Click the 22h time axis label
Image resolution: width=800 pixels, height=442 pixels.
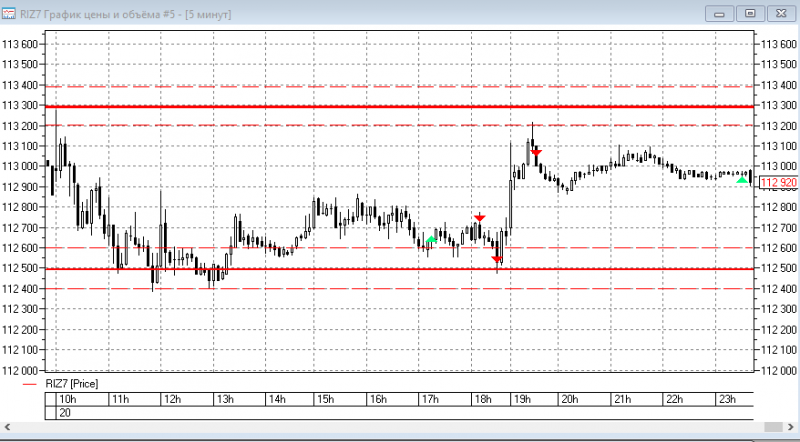click(x=674, y=399)
